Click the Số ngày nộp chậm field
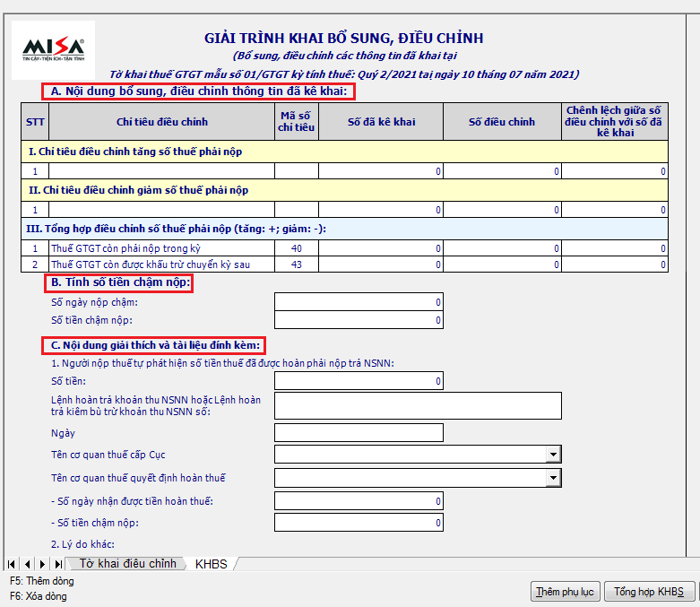Image resolution: width=700 pixels, height=607 pixels. click(x=359, y=302)
